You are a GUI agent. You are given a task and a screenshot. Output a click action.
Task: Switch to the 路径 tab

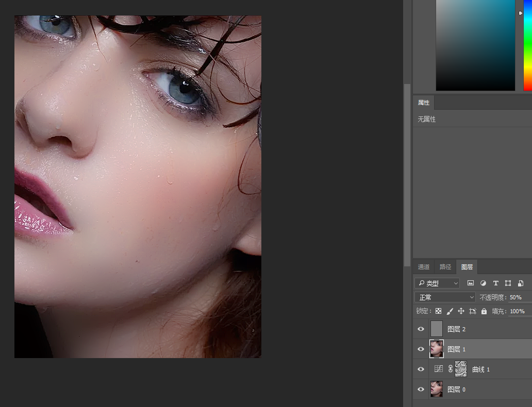click(x=445, y=267)
